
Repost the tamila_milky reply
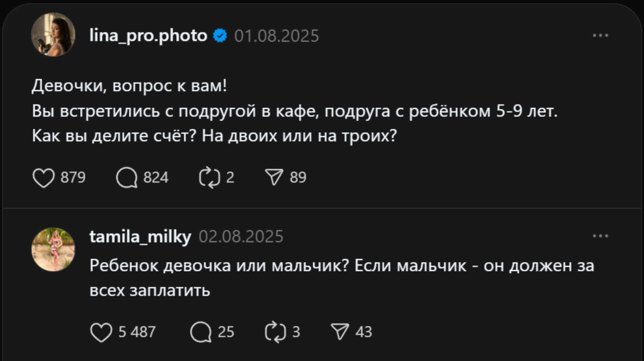[x=275, y=332]
